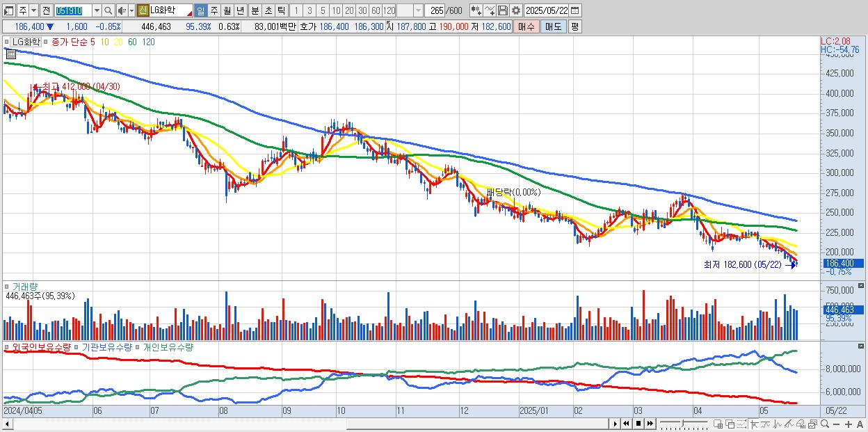Fast-forward the chart replay
This screenshot has width=868, height=432.
pyautogui.click(x=650, y=424)
